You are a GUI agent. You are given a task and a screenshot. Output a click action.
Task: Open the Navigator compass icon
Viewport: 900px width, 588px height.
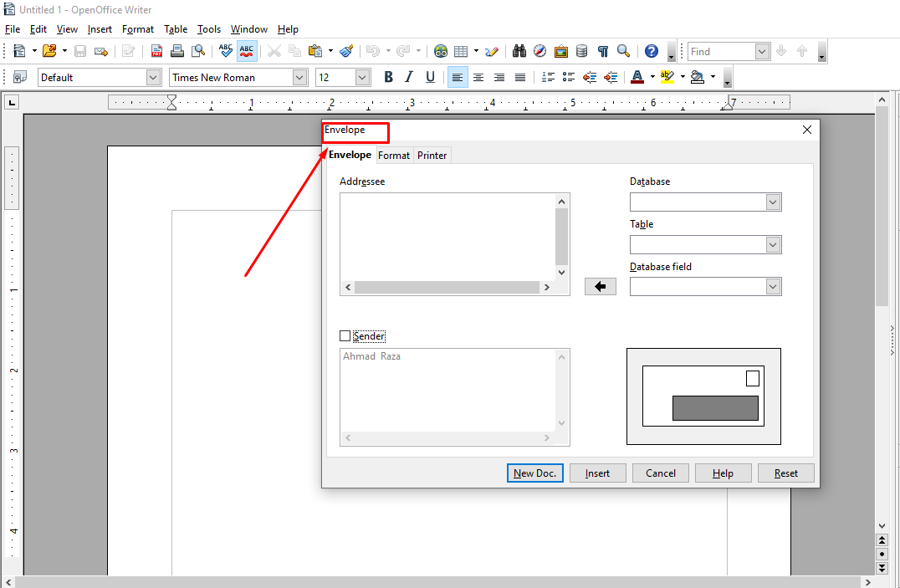pos(540,51)
